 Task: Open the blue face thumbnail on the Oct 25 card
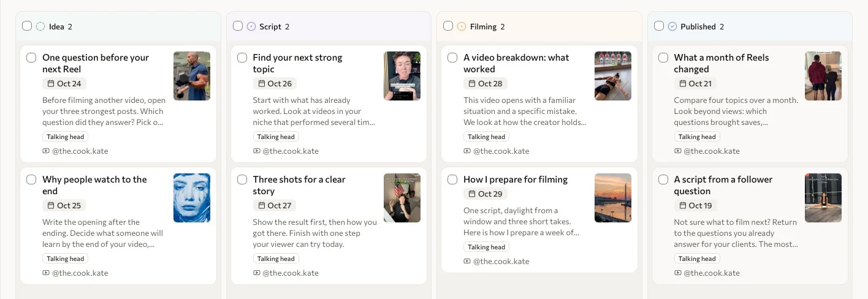192,198
